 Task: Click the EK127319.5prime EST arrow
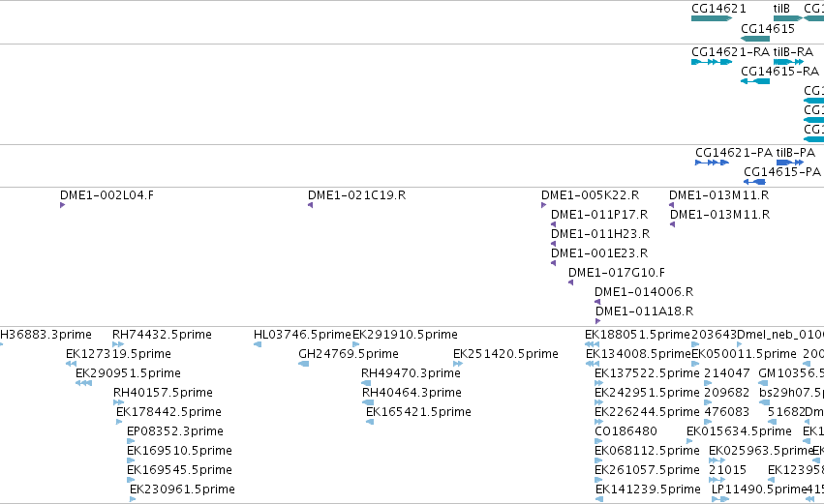(71, 364)
